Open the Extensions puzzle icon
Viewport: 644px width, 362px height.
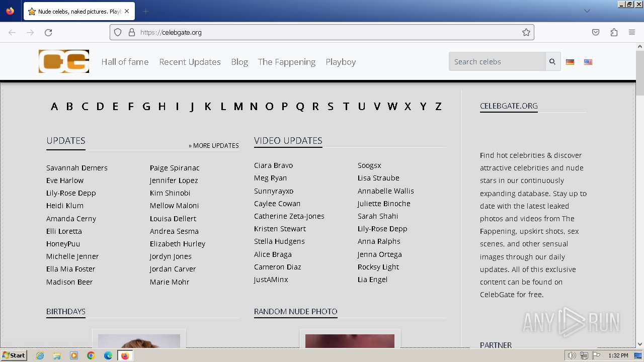click(x=614, y=32)
